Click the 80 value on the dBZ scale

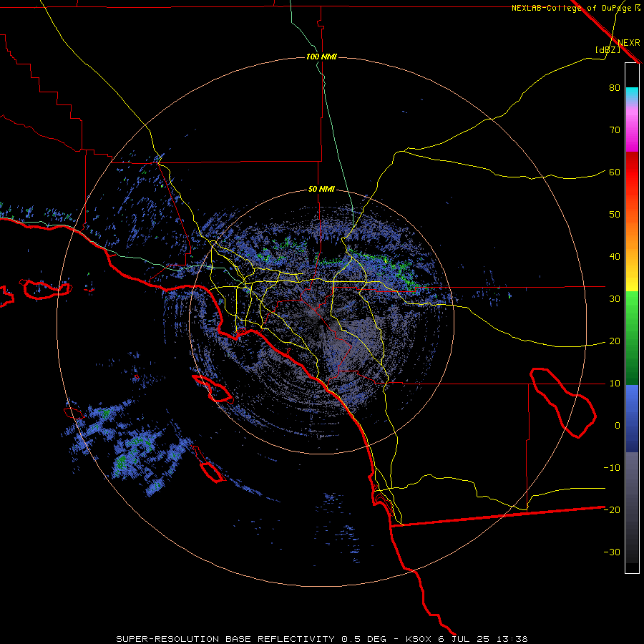tap(615, 88)
